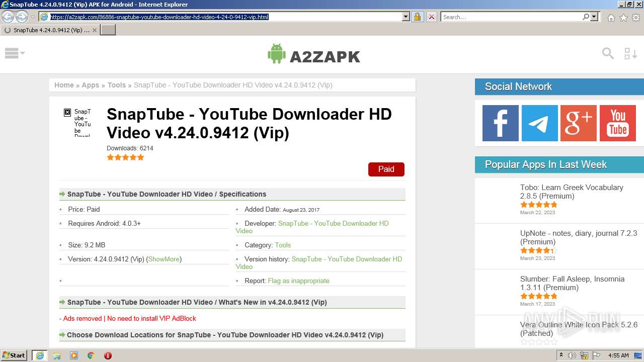The width and height of the screenshot is (644, 362).
Task: Go to Home breadcrumb
Action: [x=64, y=85]
